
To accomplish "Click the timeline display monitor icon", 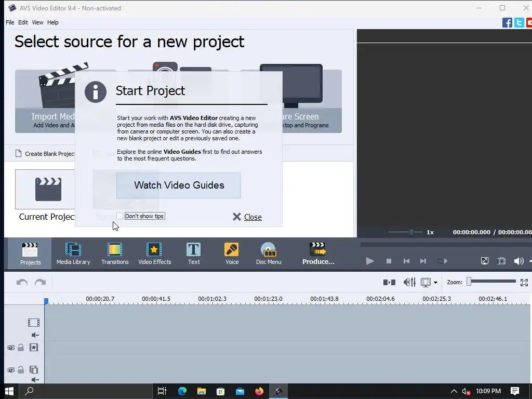I will coord(425,282).
